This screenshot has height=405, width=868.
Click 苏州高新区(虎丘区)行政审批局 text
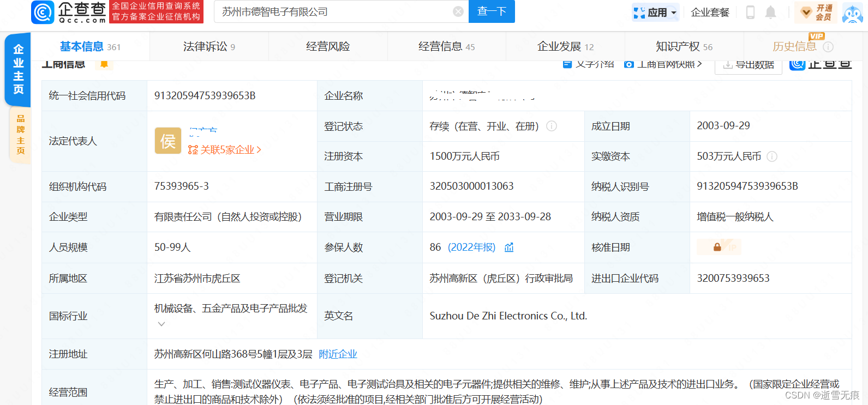501,279
